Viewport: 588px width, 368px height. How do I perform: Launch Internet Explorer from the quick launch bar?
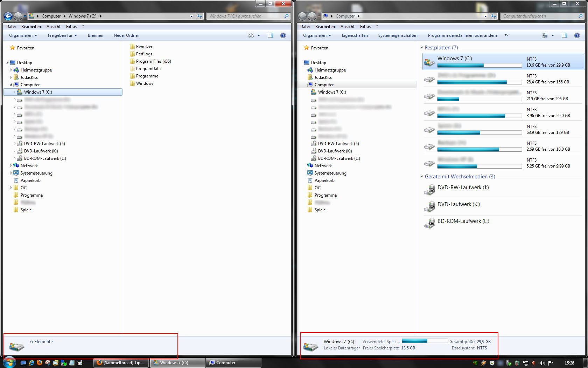click(31, 363)
